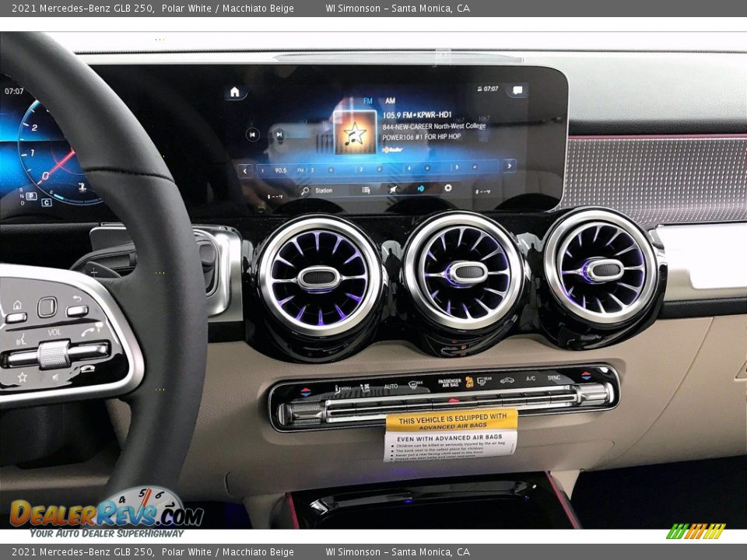Push the steering wheel mute speaker button
This screenshot has height=560, width=747.
[56, 377]
